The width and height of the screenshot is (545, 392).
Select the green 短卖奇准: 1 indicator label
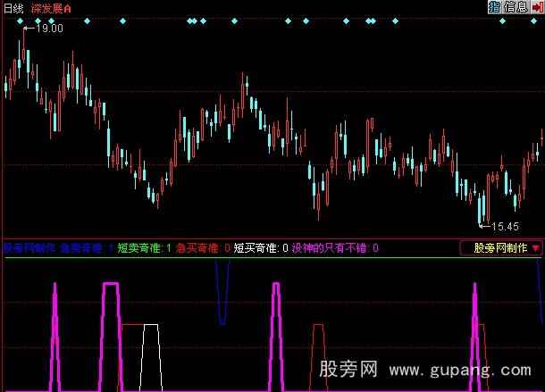tap(144, 247)
